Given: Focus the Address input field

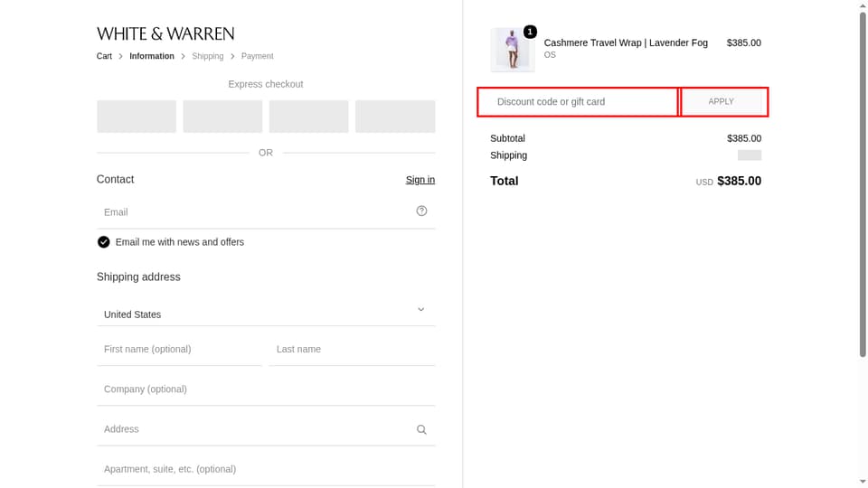Looking at the screenshot, I should [x=266, y=429].
